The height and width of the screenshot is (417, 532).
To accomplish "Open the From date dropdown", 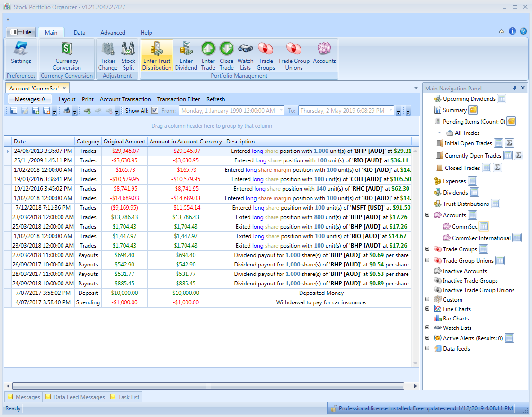I will coord(281,110).
